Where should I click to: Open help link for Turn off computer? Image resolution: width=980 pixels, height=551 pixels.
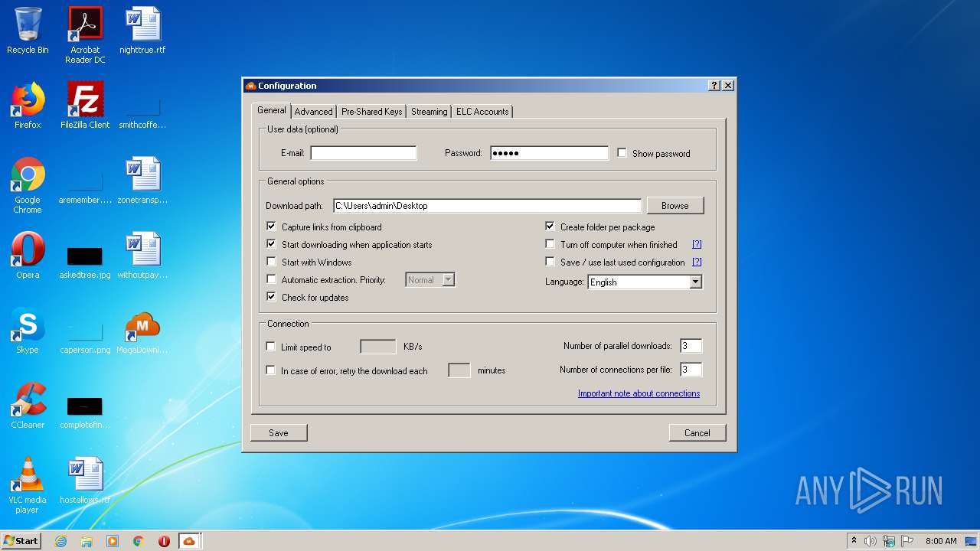(697, 244)
